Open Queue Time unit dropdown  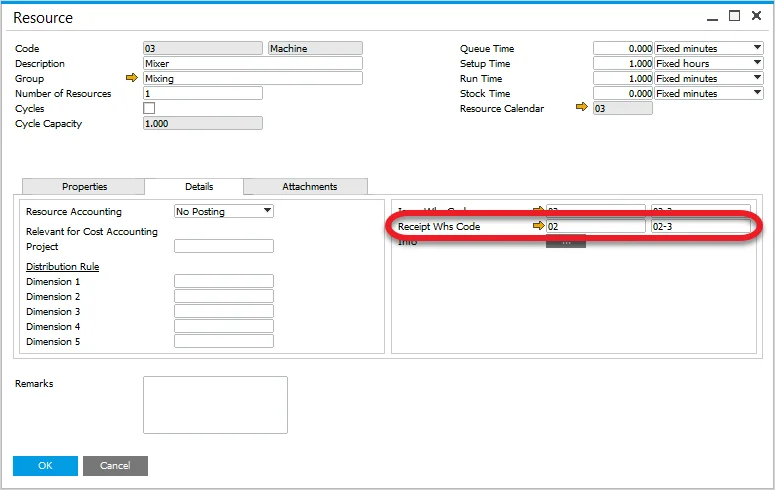[709, 48]
